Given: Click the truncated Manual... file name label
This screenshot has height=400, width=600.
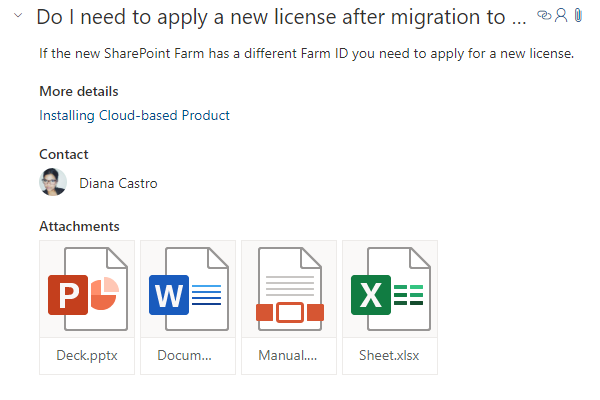Looking at the screenshot, I should coord(288,356).
